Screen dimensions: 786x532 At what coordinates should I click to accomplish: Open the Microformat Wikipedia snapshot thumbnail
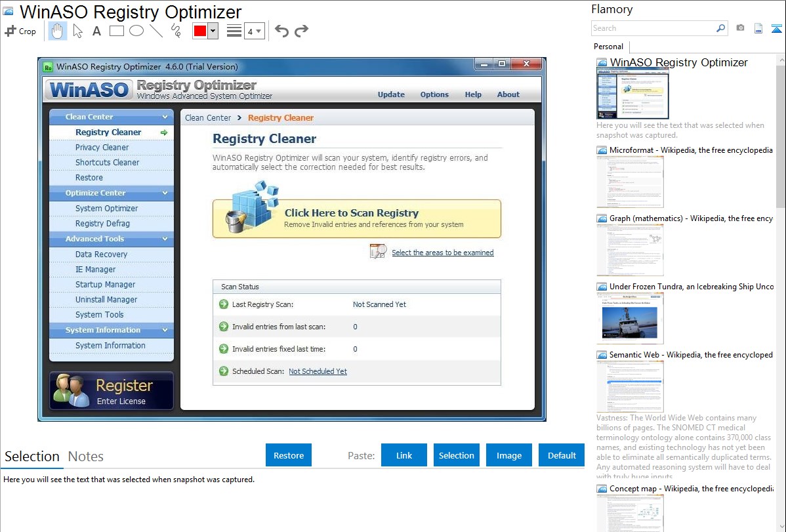630,182
